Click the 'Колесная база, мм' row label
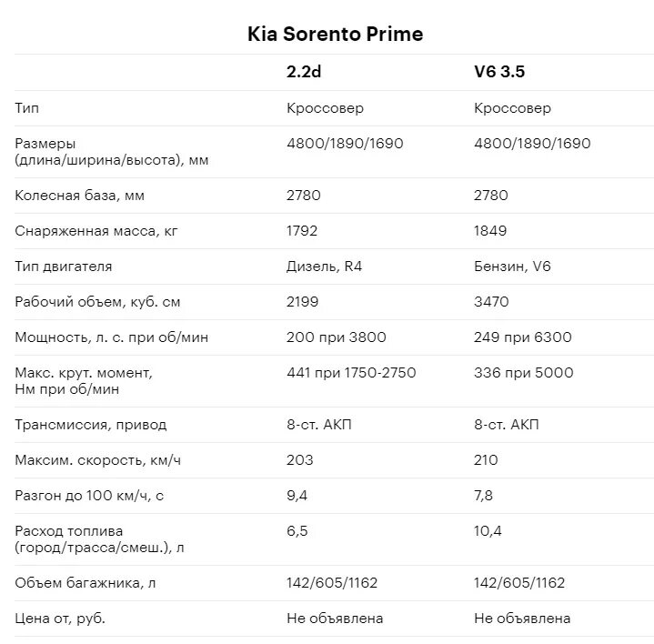This screenshot has height=644, width=654. pos(79,196)
